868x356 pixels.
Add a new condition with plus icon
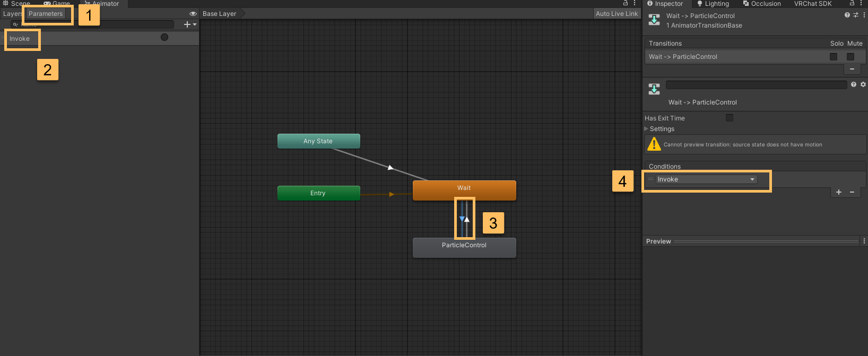(x=839, y=192)
